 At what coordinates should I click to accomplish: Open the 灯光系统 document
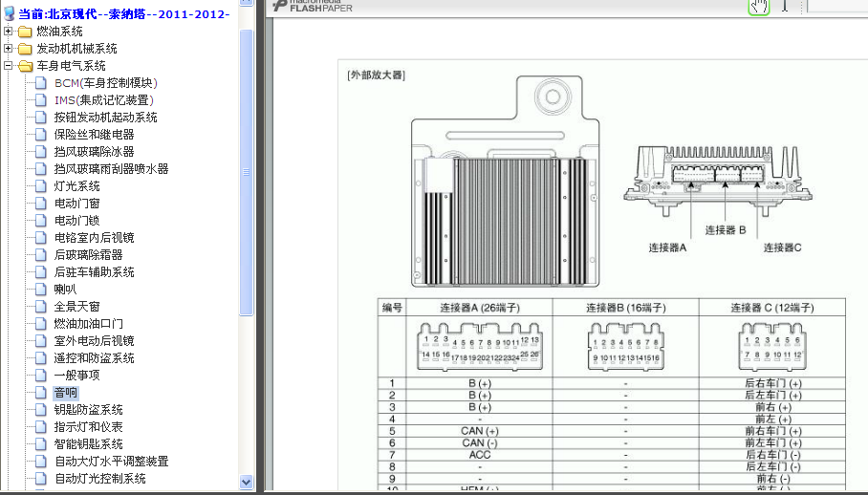tap(76, 185)
